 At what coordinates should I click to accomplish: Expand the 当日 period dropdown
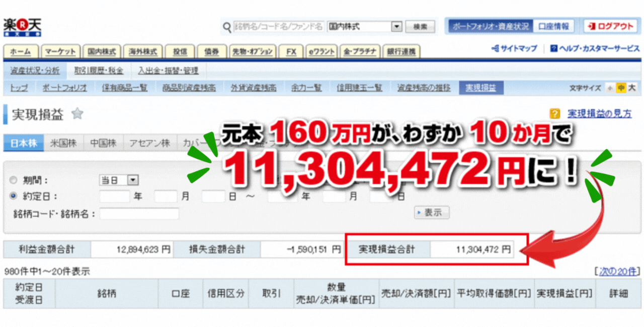133,180
